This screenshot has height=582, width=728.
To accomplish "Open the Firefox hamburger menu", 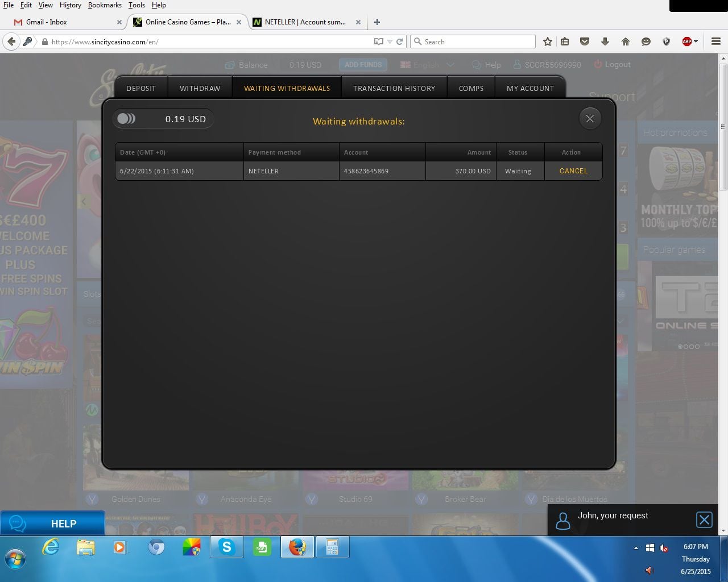I will point(716,41).
